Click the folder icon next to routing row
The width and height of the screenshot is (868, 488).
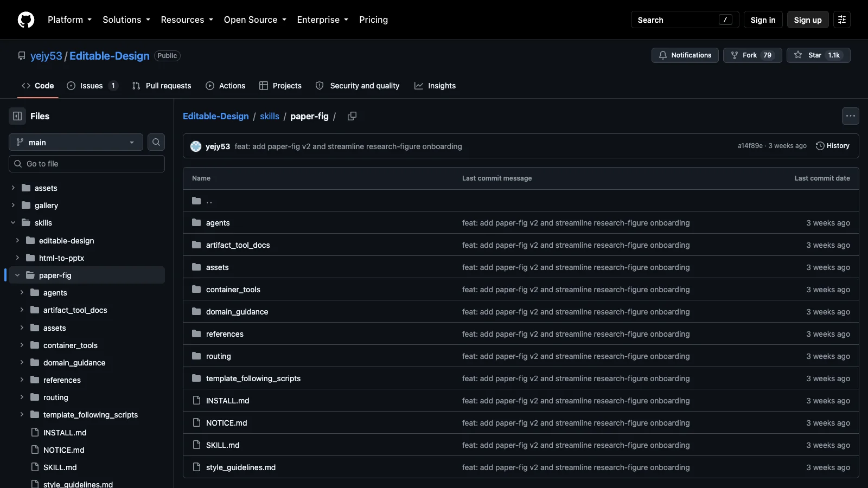click(196, 356)
